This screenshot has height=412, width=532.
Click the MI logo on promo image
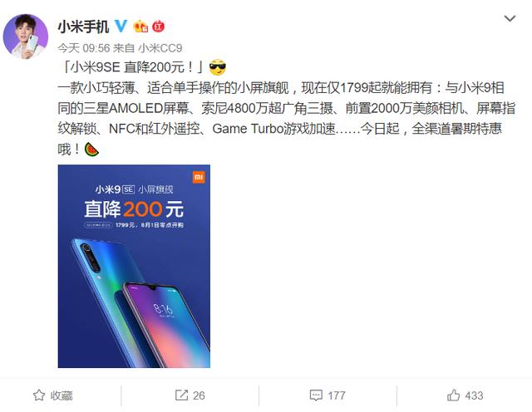(199, 178)
